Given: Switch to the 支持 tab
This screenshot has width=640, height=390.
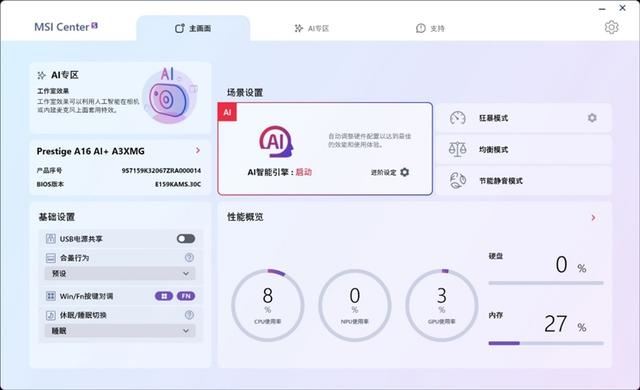Looking at the screenshot, I should [430, 28].
